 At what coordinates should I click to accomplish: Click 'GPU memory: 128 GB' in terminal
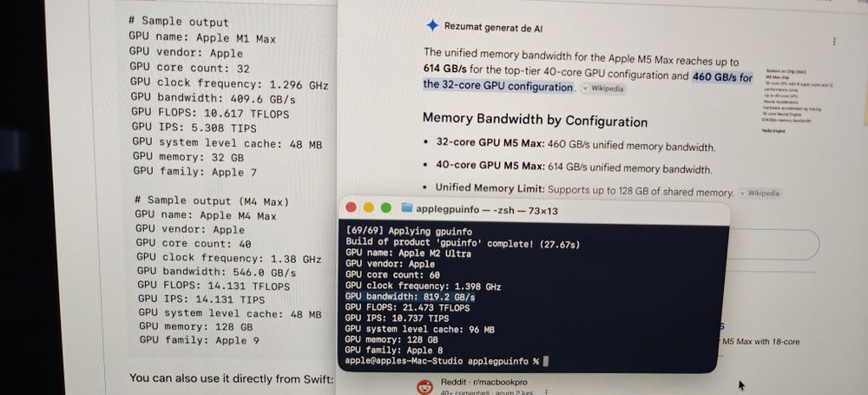(x=391, y=339)
